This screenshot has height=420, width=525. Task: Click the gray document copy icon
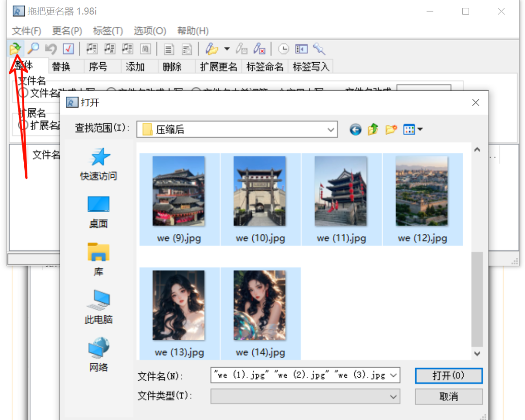coord(187,49)
